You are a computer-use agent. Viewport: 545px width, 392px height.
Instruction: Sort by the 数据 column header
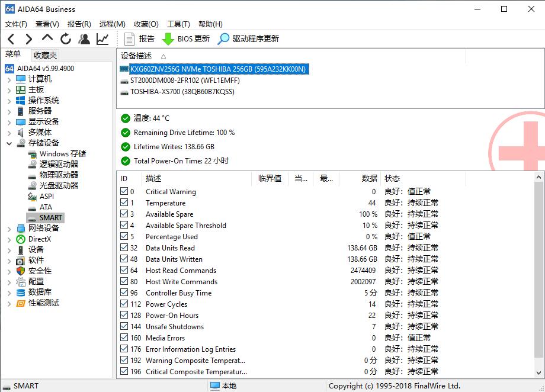360,179
